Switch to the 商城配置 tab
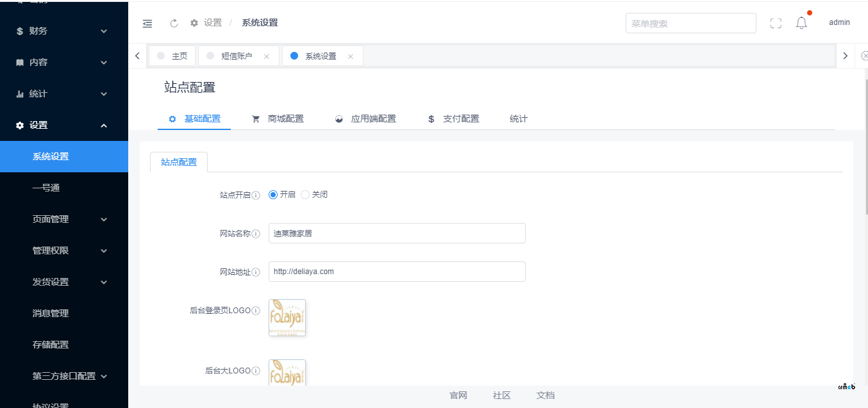This screenshot has height=408, width=868. pyautogui.click(x=278, y=118)
